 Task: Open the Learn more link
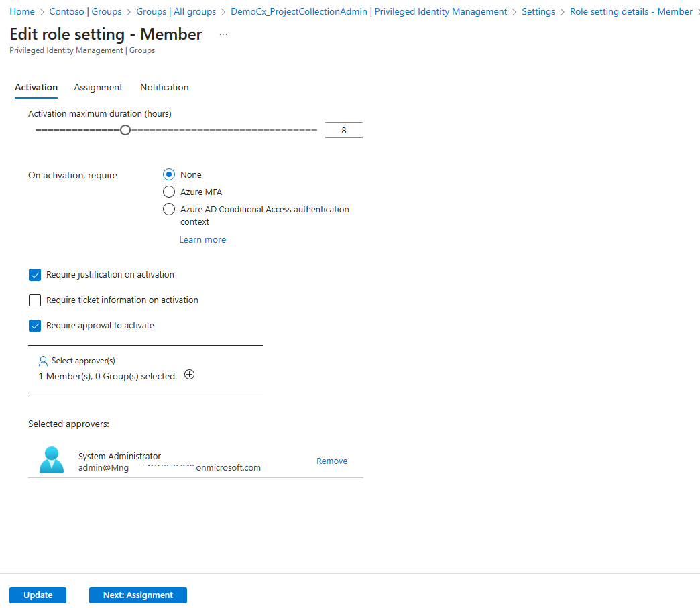202,239
